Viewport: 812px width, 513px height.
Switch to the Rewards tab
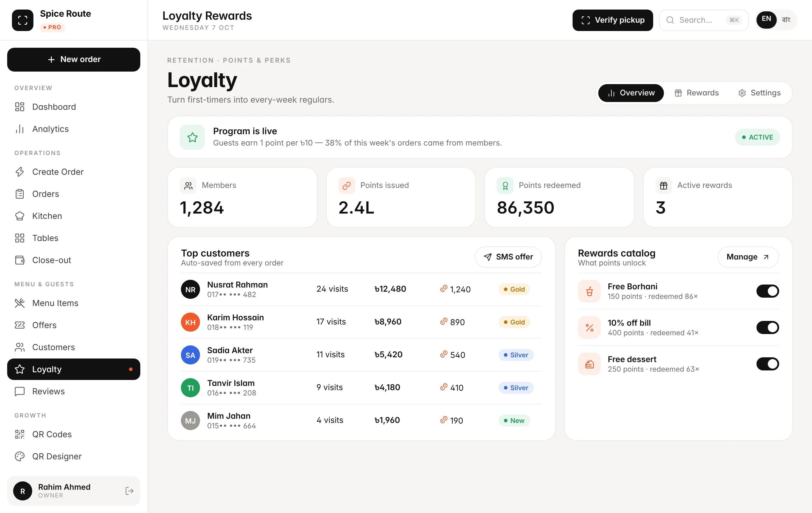coord(697,93)
